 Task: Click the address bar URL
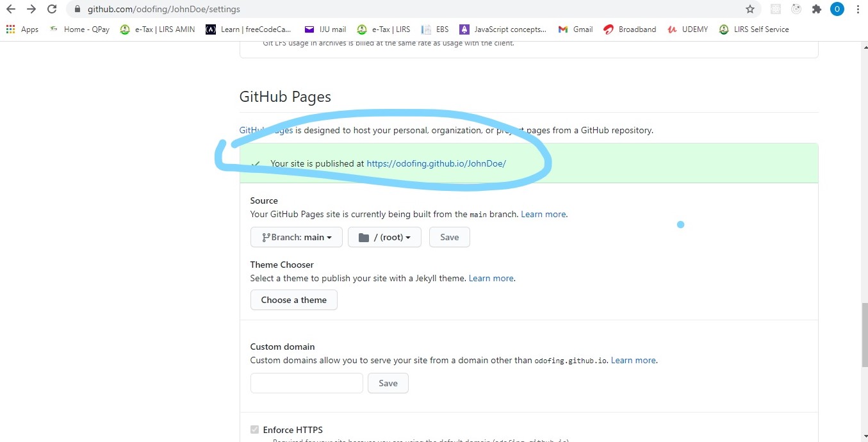point(164,10)
